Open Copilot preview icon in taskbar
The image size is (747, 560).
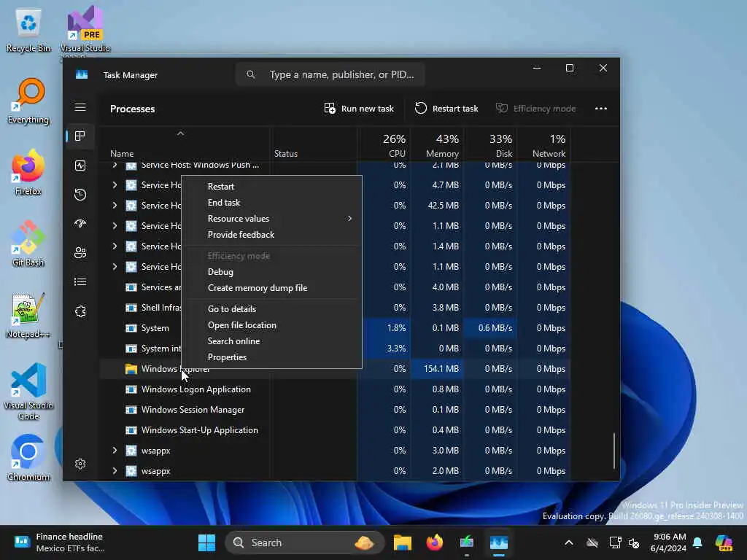[x=724, y=542]
